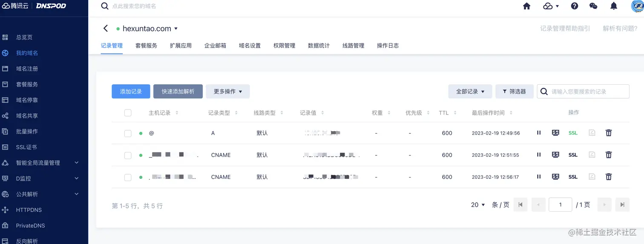The width and height of the screenshot is (644, 244).
Task: Focus the record search input
Action: click(583, 91)
